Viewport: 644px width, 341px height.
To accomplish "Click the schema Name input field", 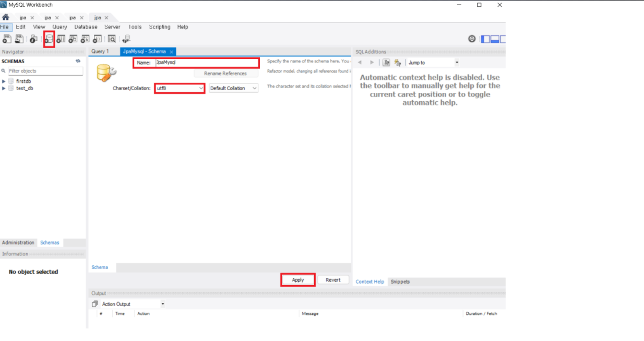I will pyautogui.click(x=206, y=63).
